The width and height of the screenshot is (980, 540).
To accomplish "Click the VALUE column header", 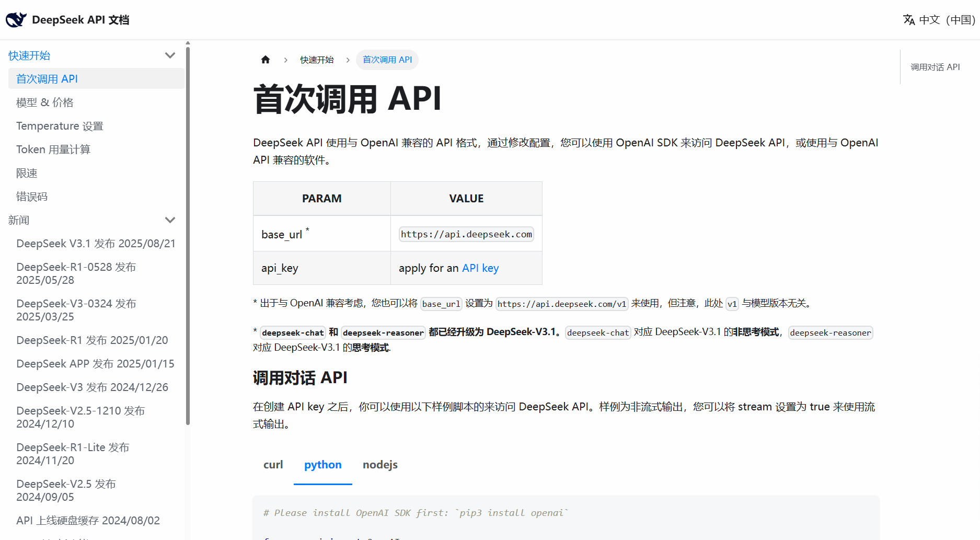I will coord(466,199).
